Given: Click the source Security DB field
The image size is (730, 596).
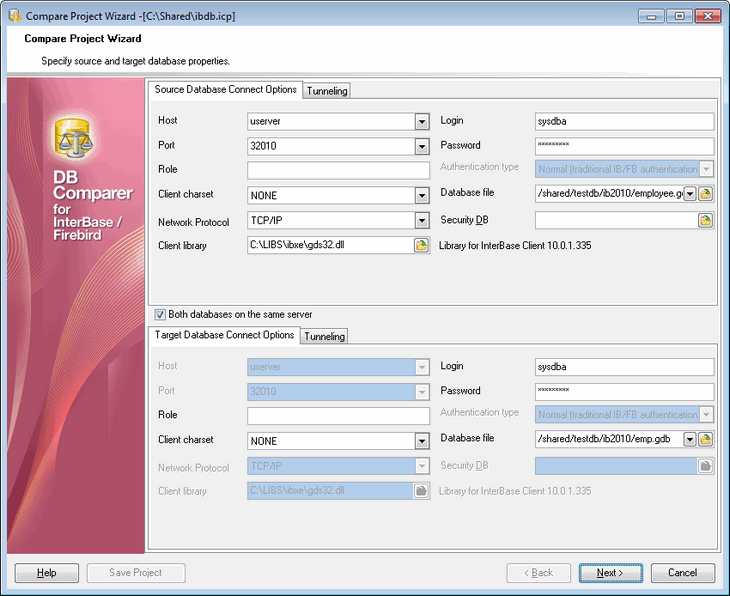Looking at the screenshot, I should click(x=616, y=220).
